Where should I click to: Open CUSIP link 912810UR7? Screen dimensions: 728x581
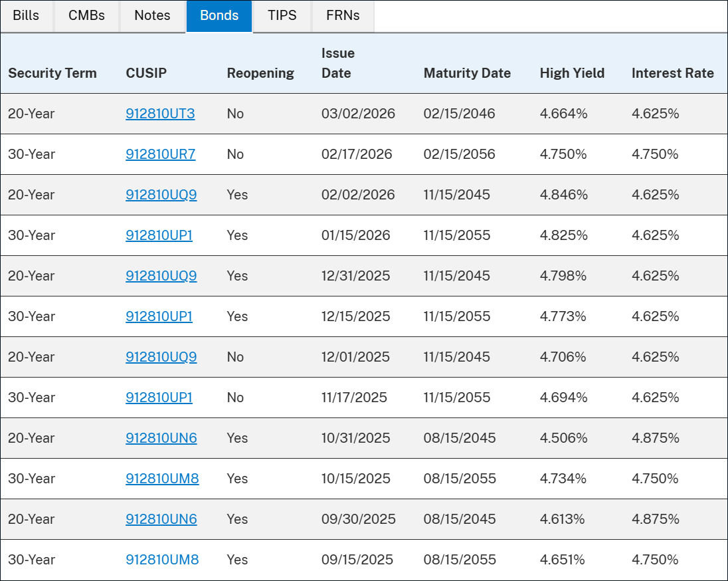[160, 154]
